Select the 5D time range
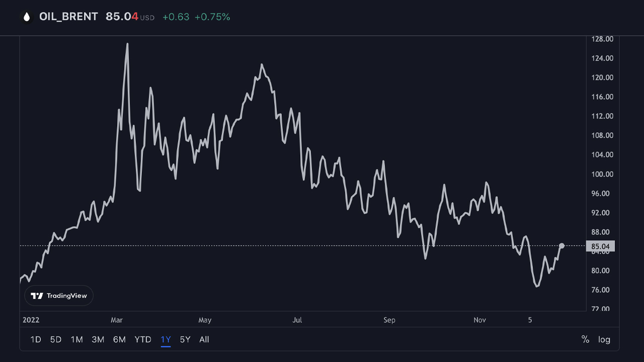This screenshot has height=362, width=644. (x=56, y=339)
